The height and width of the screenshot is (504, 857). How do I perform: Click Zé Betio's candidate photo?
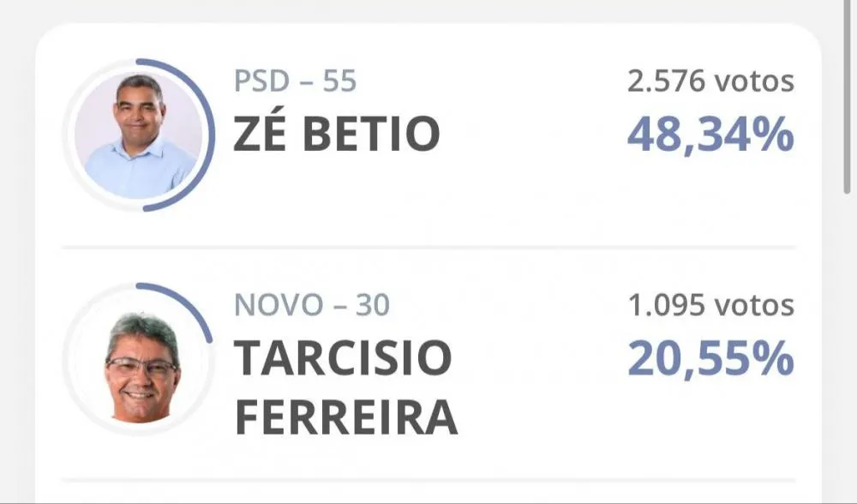(x=139, y=135)
